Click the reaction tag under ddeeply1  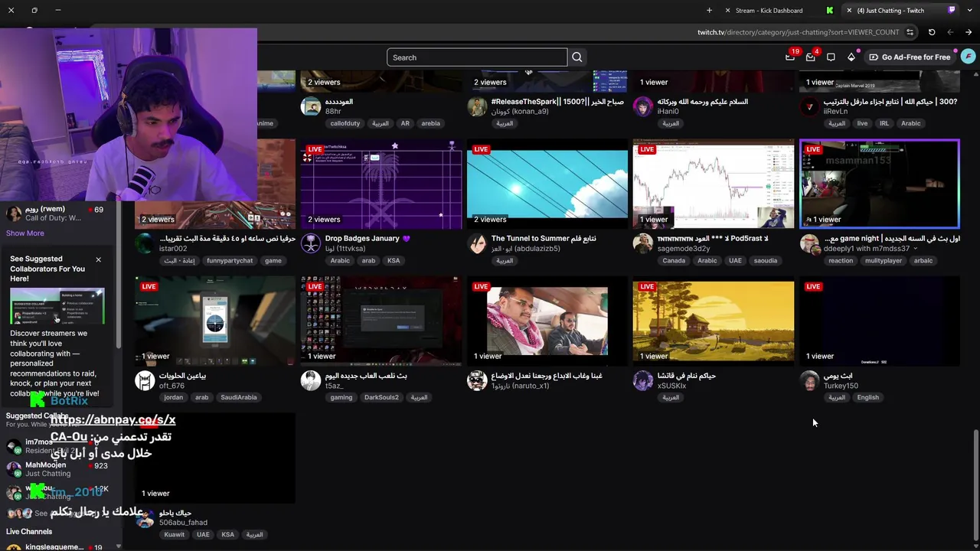(840, 261)
